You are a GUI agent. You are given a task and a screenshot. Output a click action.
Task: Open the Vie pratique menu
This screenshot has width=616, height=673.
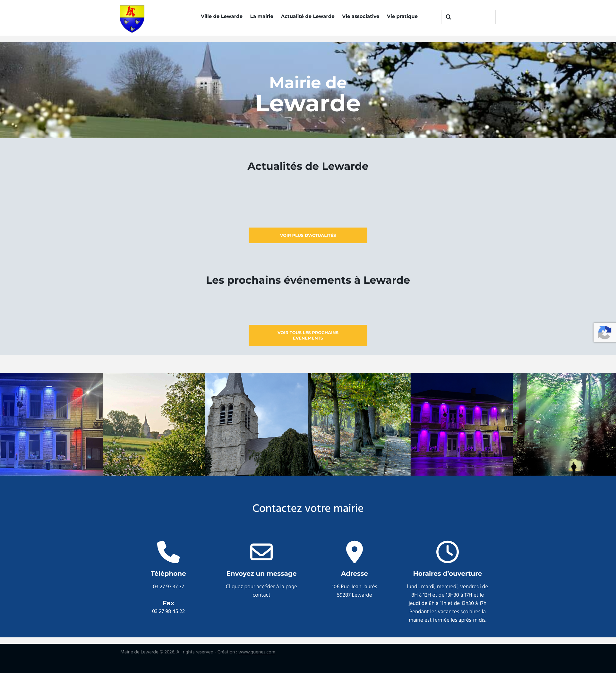coord(402,16)
